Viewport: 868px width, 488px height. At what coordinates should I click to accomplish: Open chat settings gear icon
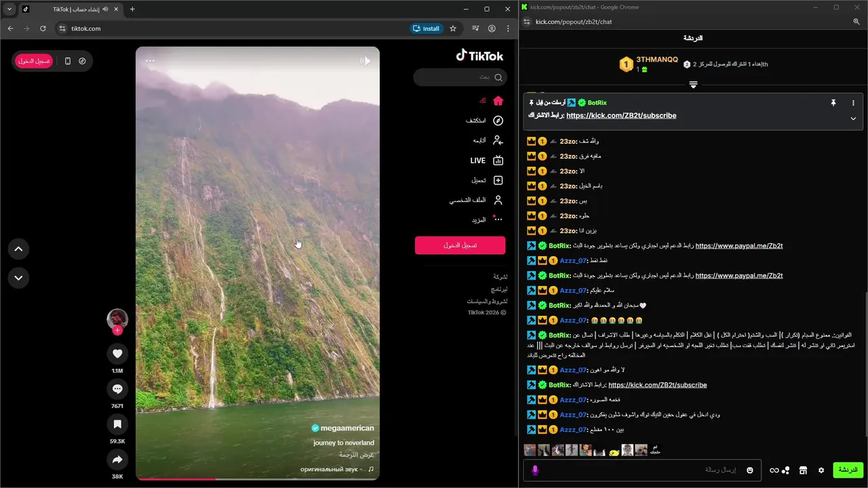click(821, 470)
